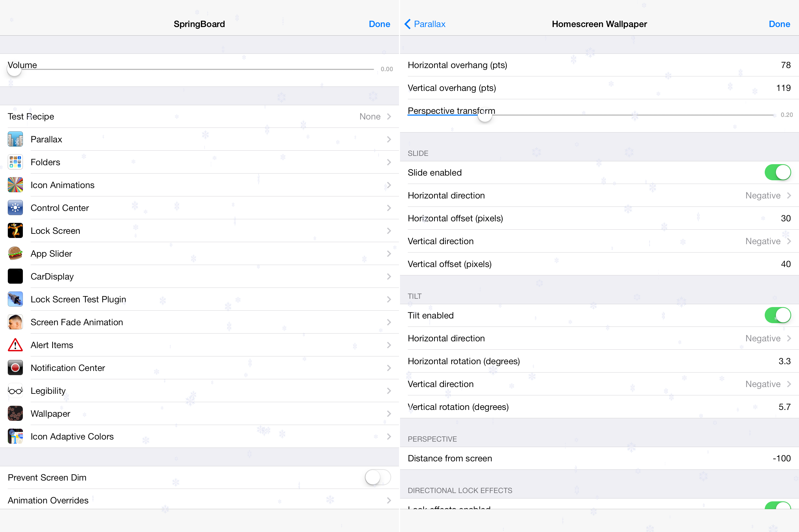
Task: Tap the Lock Screen tiger icon
Action: tap(15, 230)
